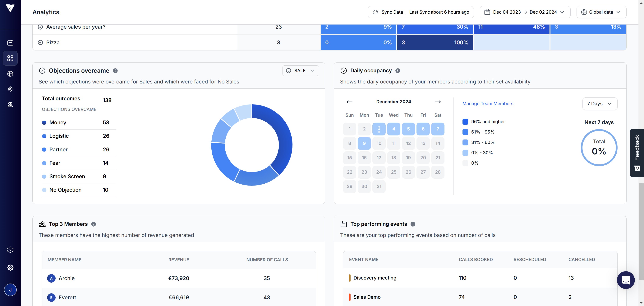The height and width of the screenshot is (306, 644).
Task: Open the Global data dropdown
Action: [x=601, y=12]
